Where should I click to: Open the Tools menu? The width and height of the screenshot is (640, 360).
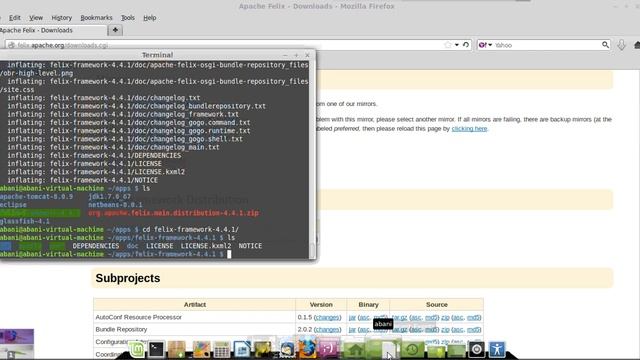128,18
